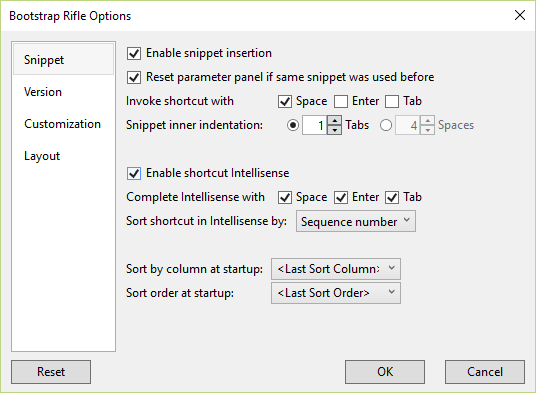Confirm settings with the OK button
536x393 pixels.
tap(385, 372)
